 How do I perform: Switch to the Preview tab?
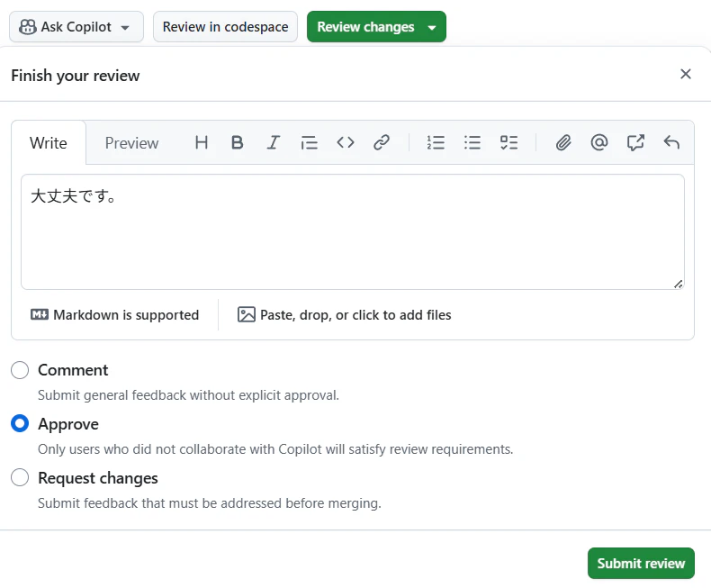point(131,143)
